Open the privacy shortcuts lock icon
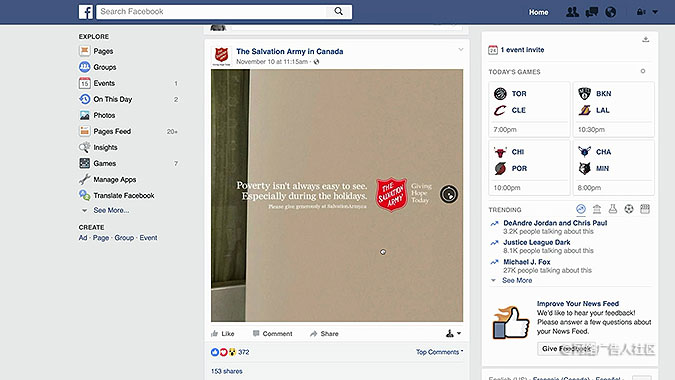Image resolution: width=675 pixels, height=380 pixels. point(641,12)
